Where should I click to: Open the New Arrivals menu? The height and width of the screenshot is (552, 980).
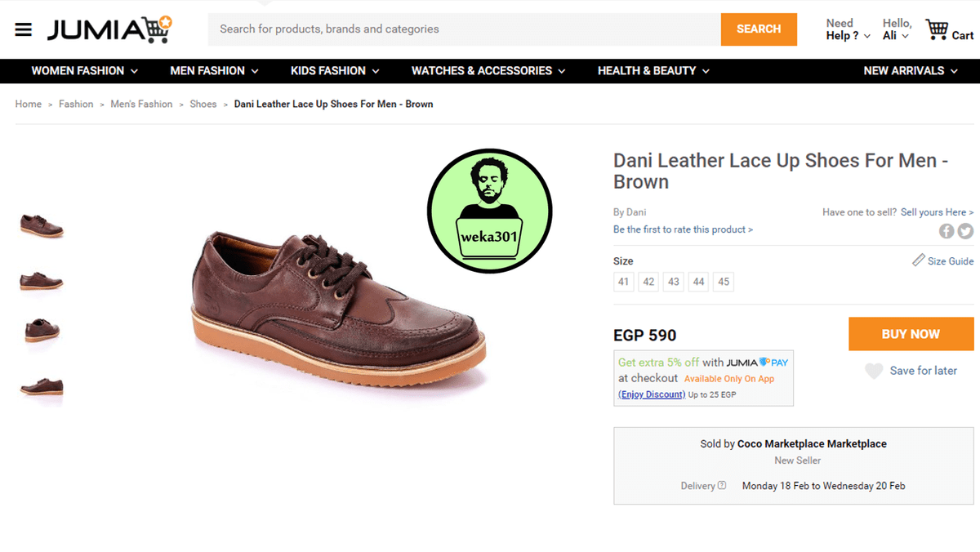pyautogui.click(x=911, y=71)
